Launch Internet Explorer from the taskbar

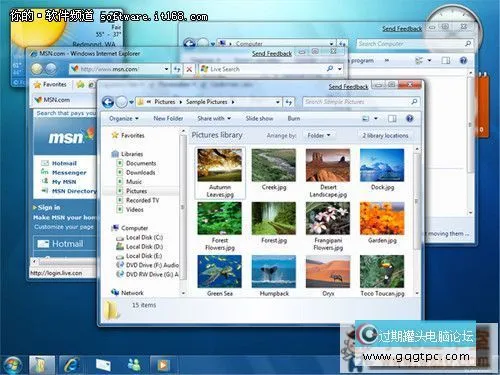[71, 365]
